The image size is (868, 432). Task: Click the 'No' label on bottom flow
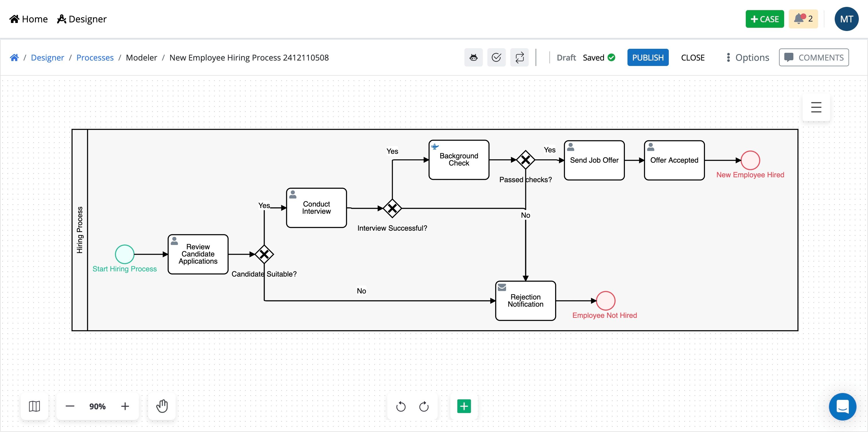click(x=361, y=291)
